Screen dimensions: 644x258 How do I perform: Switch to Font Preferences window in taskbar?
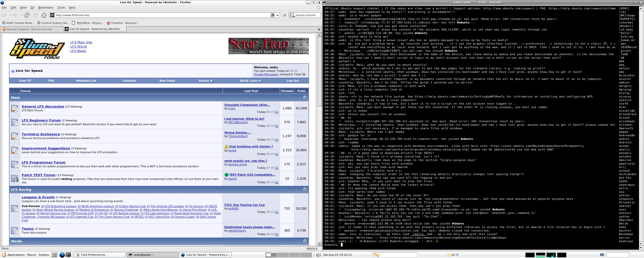[x=100, y=255]
